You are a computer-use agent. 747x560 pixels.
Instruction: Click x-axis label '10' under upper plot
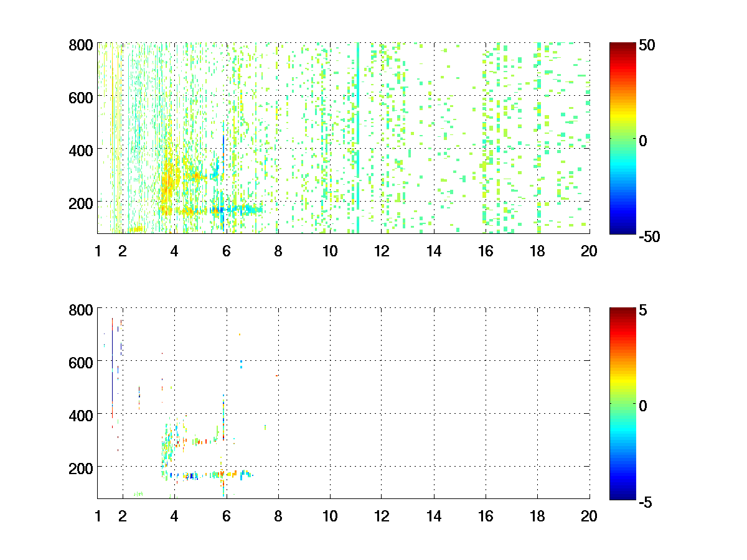point(330,251)
